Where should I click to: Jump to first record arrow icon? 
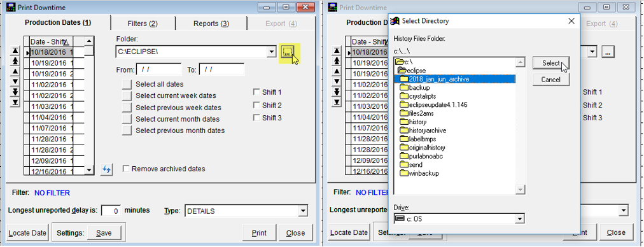point(15,50)
